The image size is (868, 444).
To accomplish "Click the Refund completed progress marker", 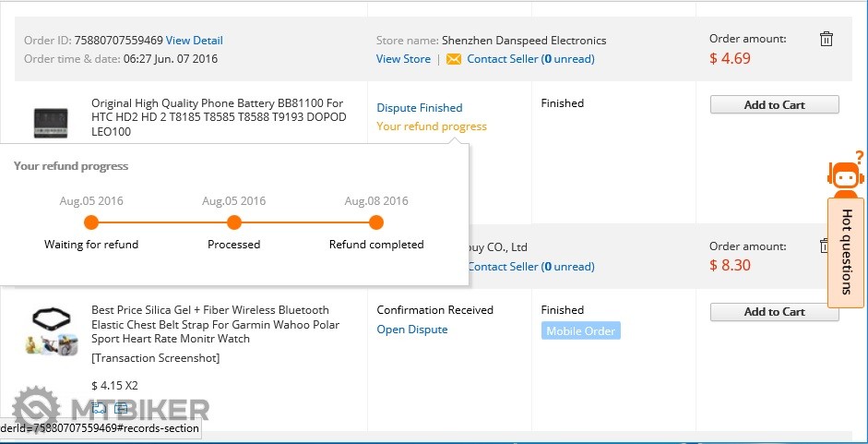I will pos(376,222).
